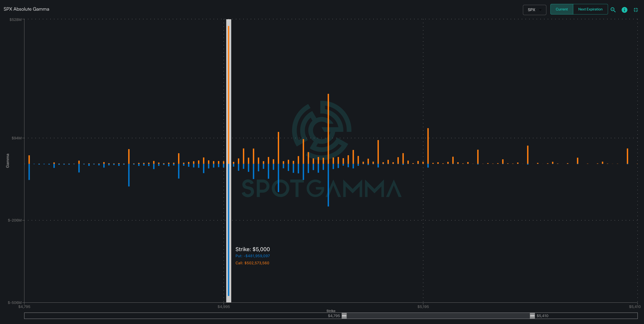Click the empty slider track left of $4,795
This screenshot has width=644, height=324.
click(x=175, y=316)
